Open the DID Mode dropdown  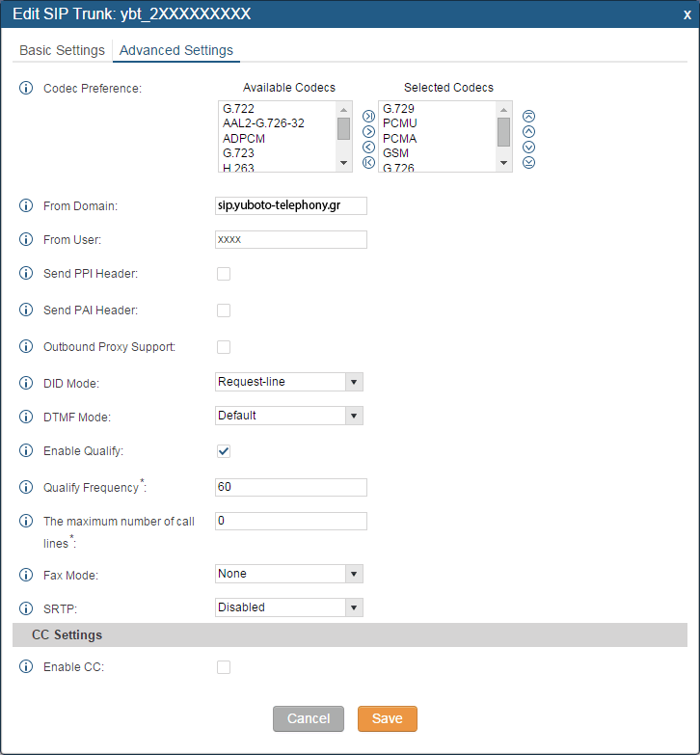(x=289, y=382)
